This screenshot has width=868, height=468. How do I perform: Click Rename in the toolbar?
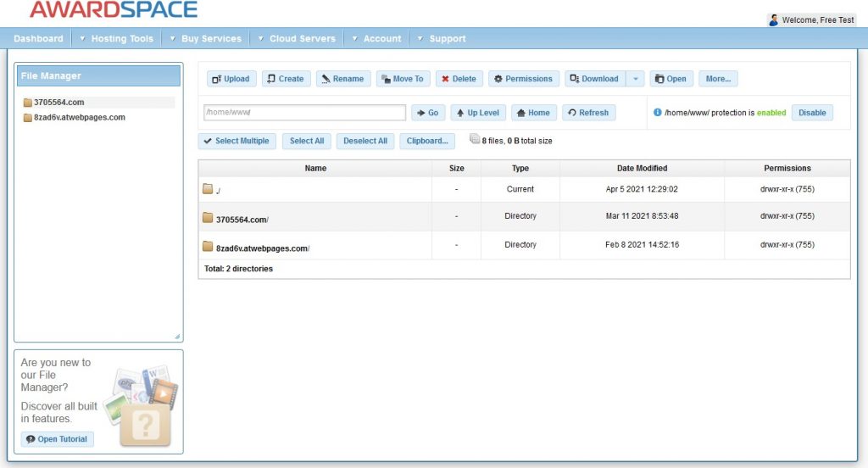[x=343, y=79]
